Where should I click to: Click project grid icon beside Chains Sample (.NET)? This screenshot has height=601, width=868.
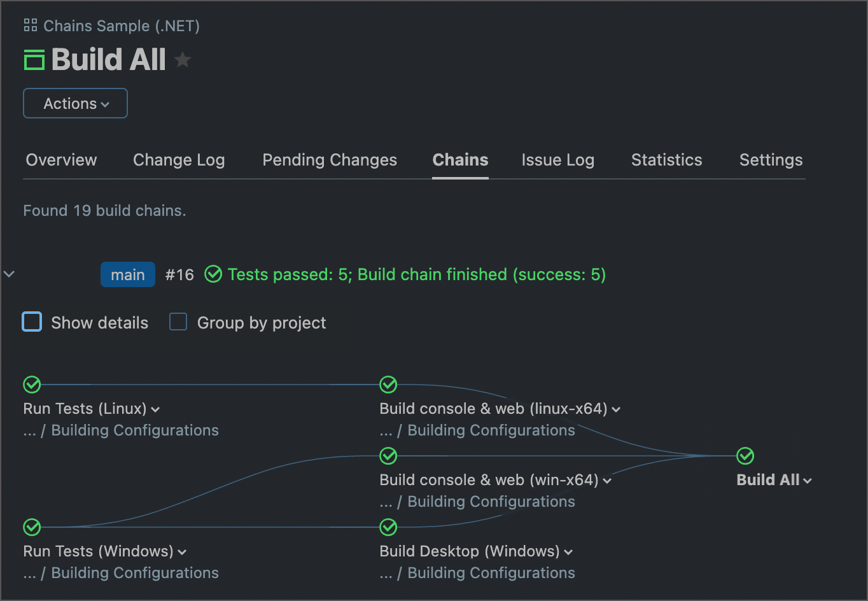(x=29, y=25)
